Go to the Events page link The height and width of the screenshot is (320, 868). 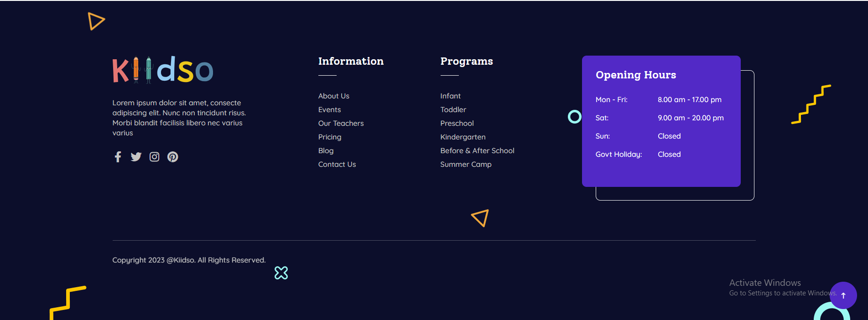(329, 110)
